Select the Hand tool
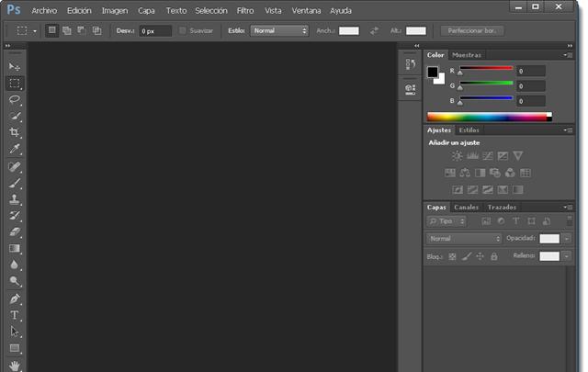Screen dimensions: 588x372 [15, 365]
